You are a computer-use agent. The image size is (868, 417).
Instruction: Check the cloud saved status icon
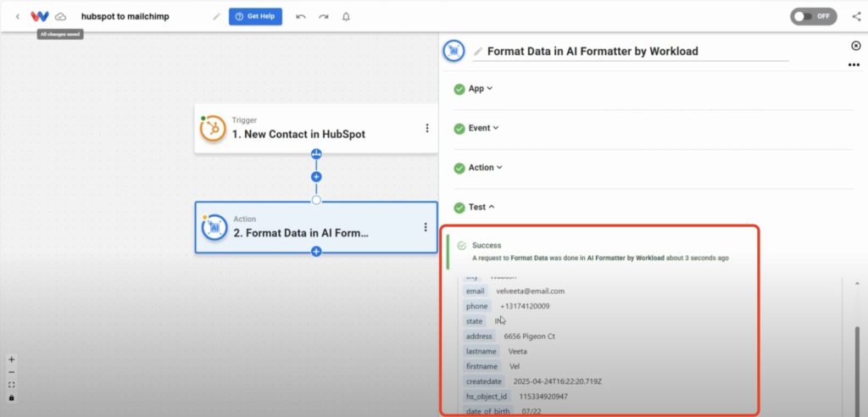click(60, 17)
